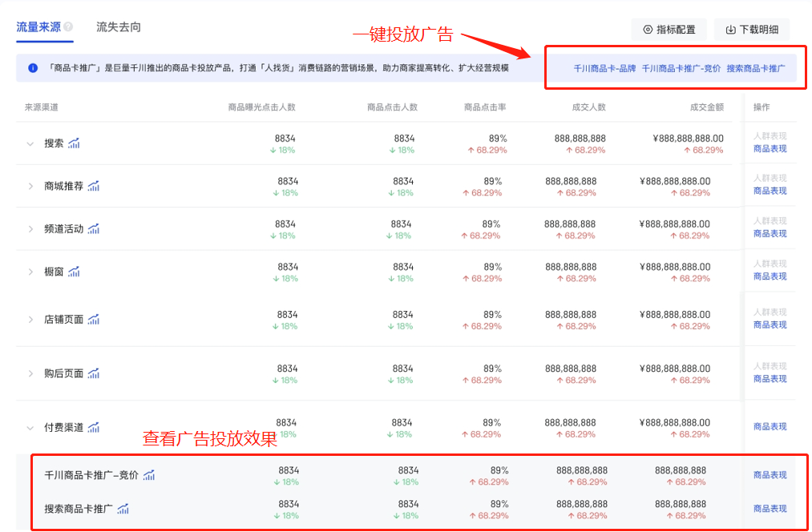Open trend chart icon next to 店铺页面
The image size is (812, 532).
(93, 320)
